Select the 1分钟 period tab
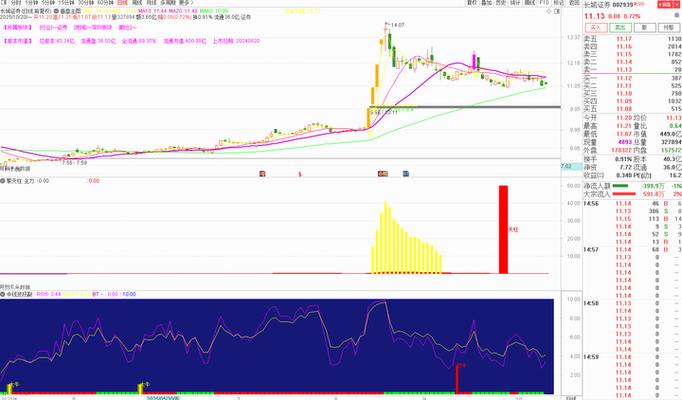This screenshot has width=682, height=400. tap(31, 3)
